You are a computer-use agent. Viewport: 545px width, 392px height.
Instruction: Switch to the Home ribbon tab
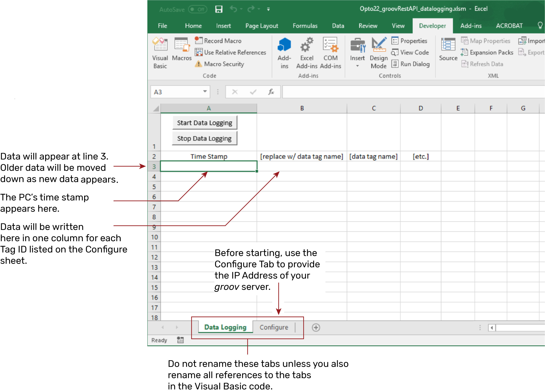tap(193, 26)
